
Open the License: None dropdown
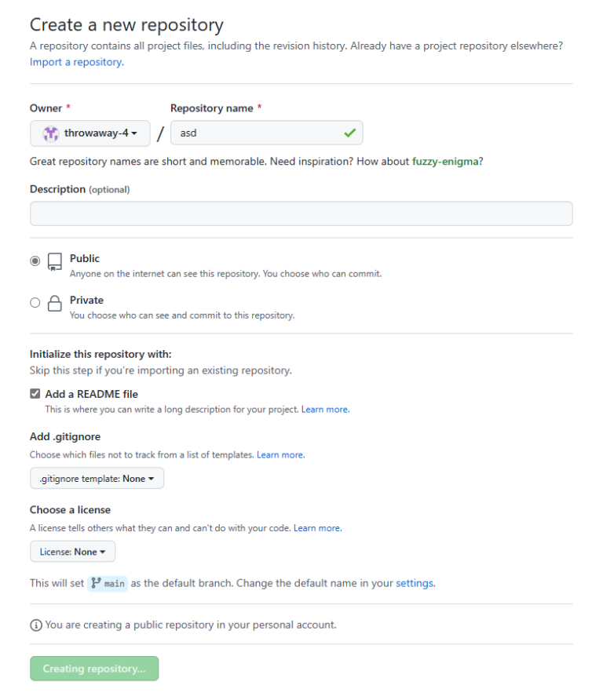(x=72, y=552)
